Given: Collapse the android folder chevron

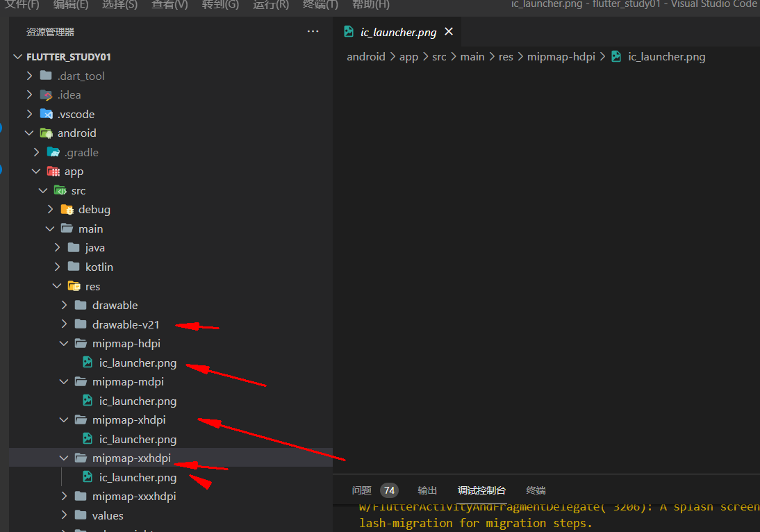Looking at the screenshot, I should (29, 133).
